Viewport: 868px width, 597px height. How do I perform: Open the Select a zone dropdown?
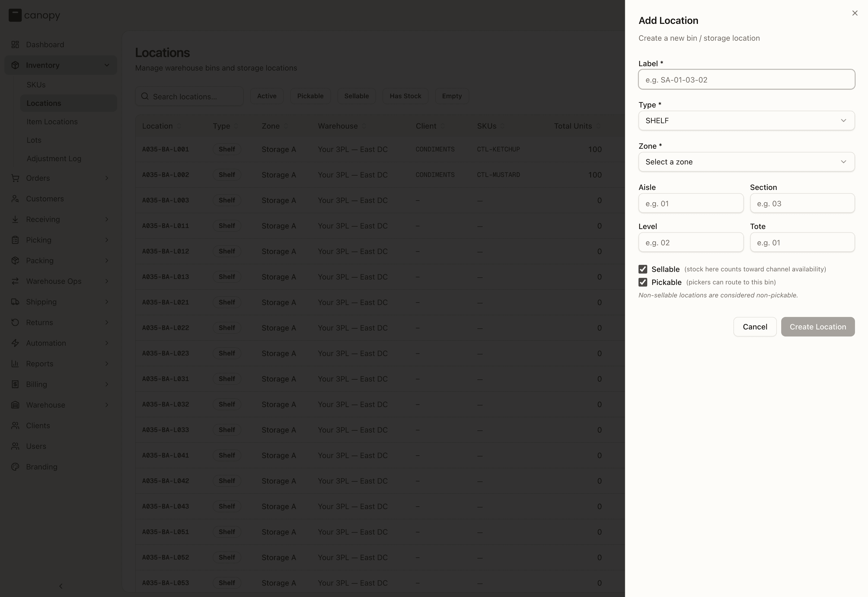click(x=746, y=162)
